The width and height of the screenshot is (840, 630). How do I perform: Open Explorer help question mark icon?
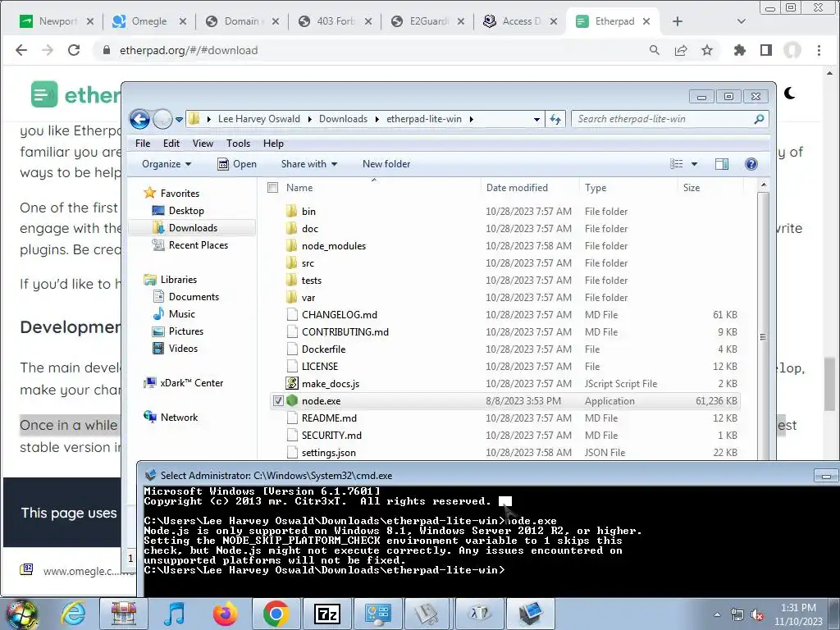click(x=751, y=164)
